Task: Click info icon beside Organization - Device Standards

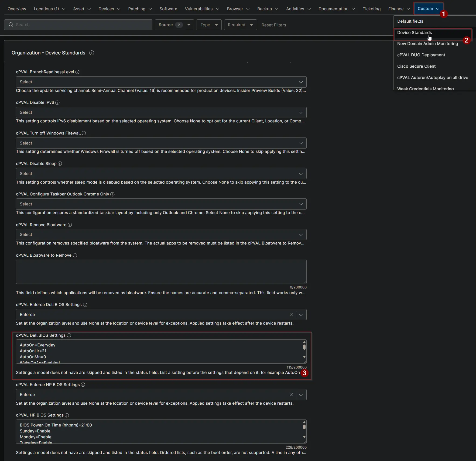Action: pyautogui.click(x=92, y=53)
